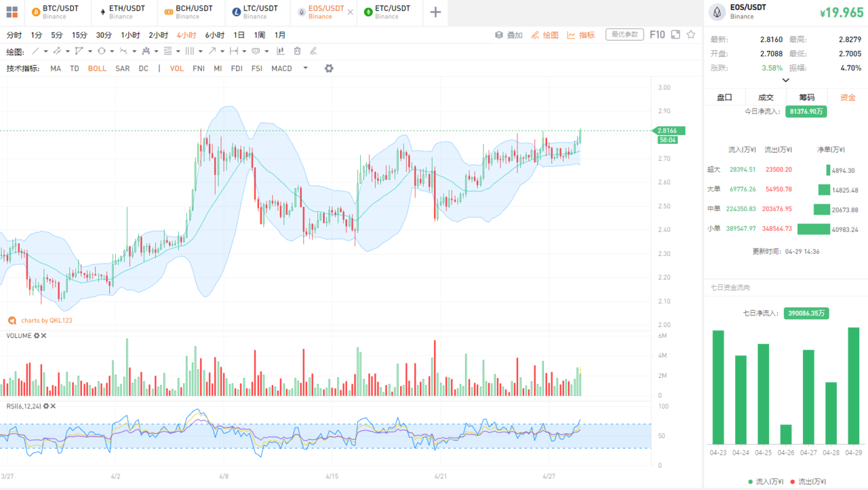Expand more sub-indicators dropdown after MACD

click(306, 68)
